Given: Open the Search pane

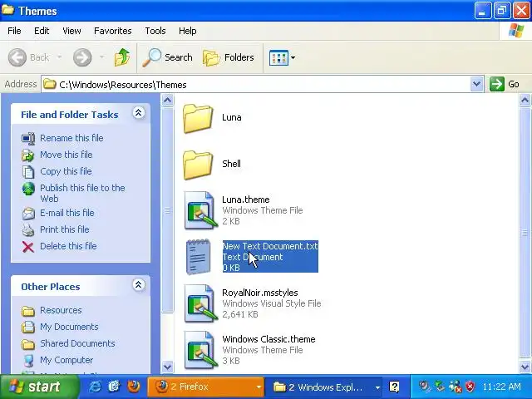Looking at the screenshot, I should pos(167,57).
